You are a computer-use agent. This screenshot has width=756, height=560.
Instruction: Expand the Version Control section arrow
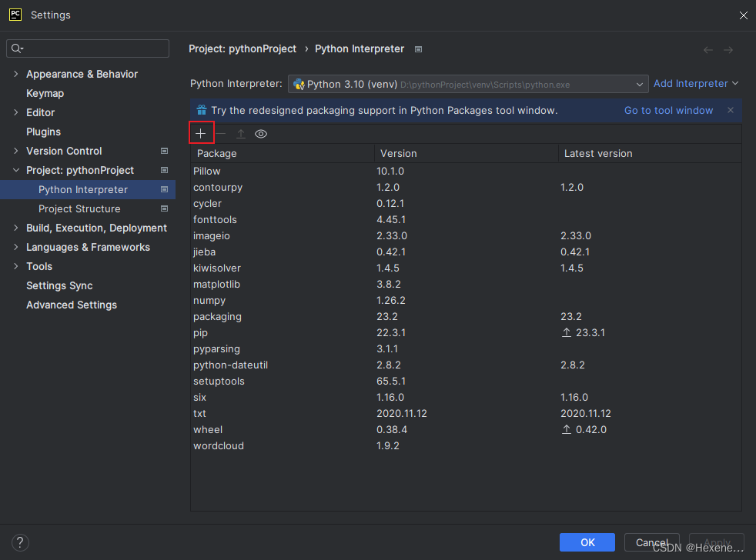point(16,151)
